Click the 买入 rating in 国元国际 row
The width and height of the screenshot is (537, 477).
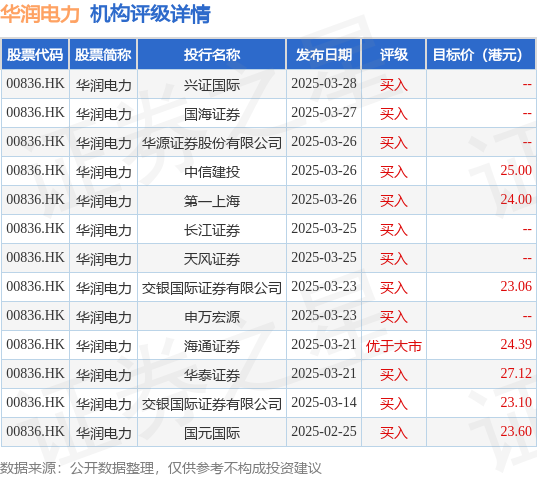394,432
